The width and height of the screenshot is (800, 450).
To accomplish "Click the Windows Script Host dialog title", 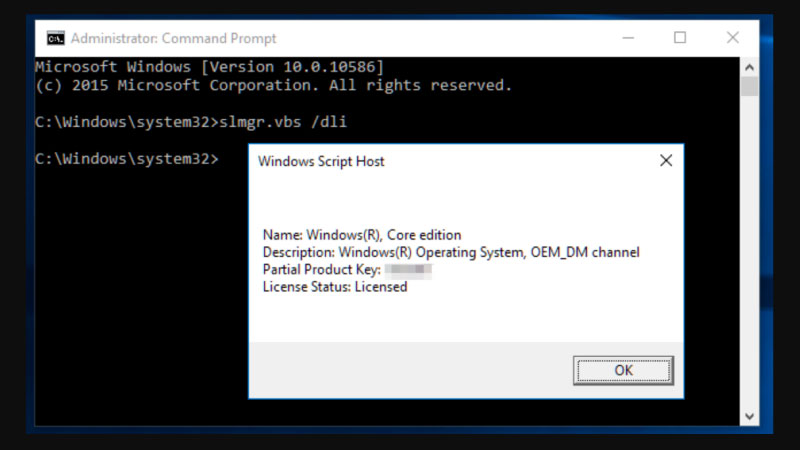I will (x=321, y=161).
